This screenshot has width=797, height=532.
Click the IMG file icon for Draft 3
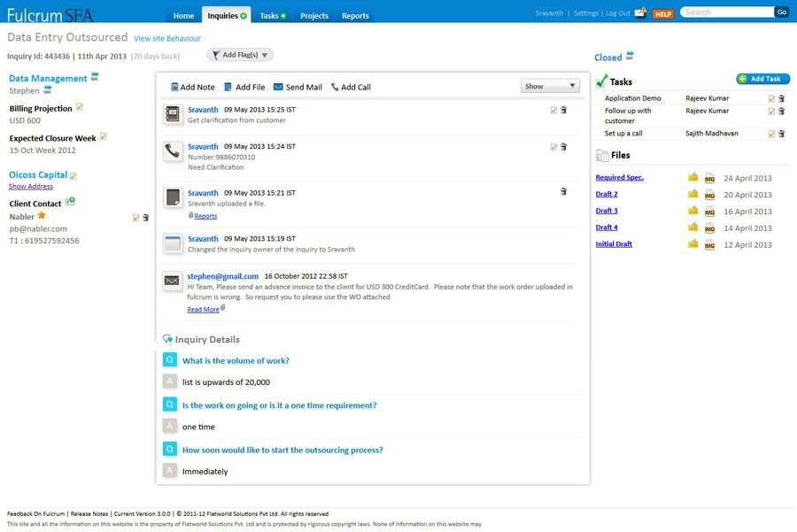pos(709,212)
